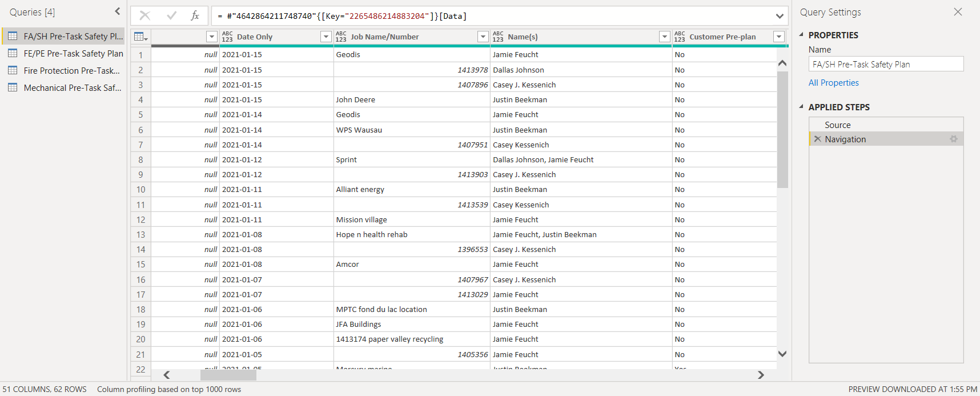Open Name(s) column filter dropdown
The image size is (980, 396).
click(664, 37)
